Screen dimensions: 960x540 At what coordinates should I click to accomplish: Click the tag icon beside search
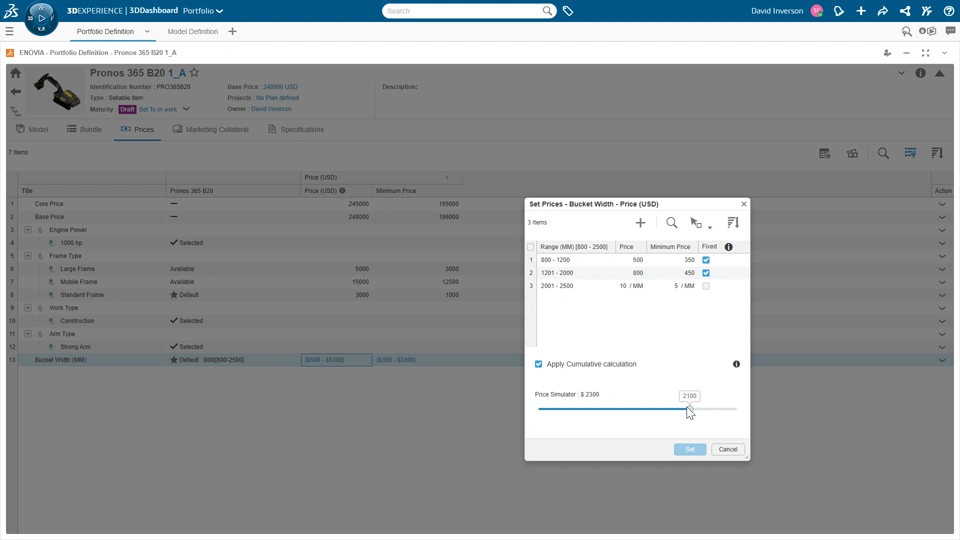click(x=568, y=11)
